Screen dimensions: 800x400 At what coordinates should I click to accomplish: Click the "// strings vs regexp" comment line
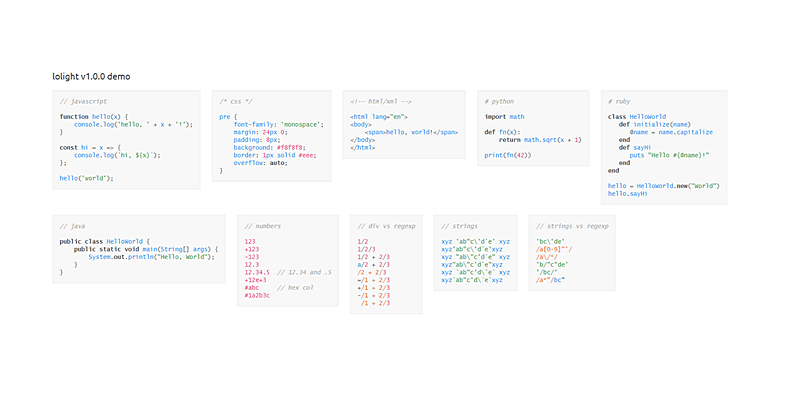pos(573,226)
